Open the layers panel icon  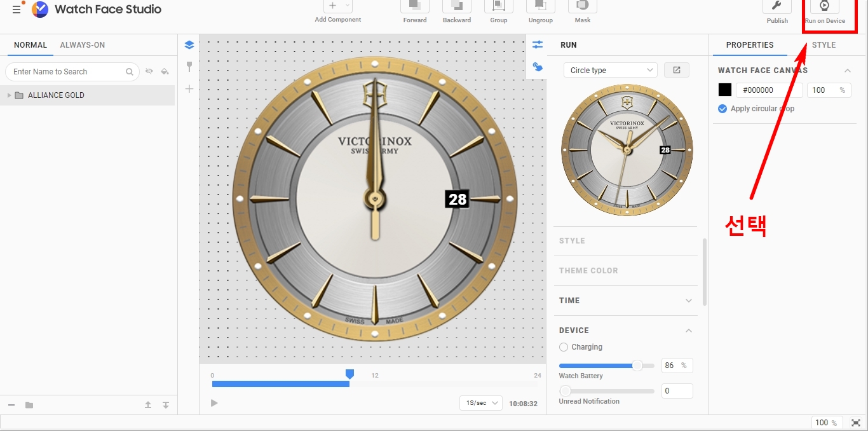[x=189, y=45]
